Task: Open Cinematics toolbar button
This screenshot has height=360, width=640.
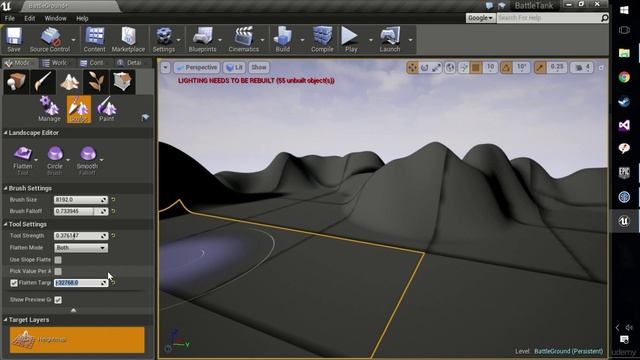Action: coord(244,40)
